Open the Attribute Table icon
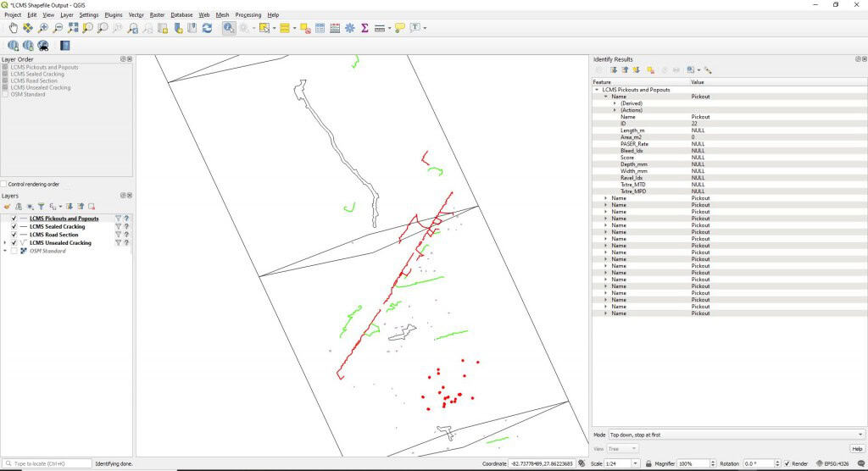This screenshot has width=868, height=471. coord(320,28)
